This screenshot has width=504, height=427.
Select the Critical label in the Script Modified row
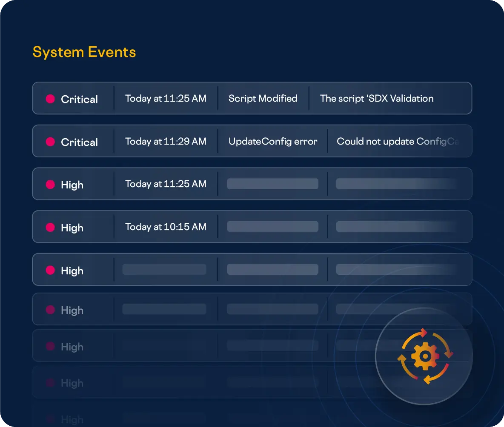79,99
